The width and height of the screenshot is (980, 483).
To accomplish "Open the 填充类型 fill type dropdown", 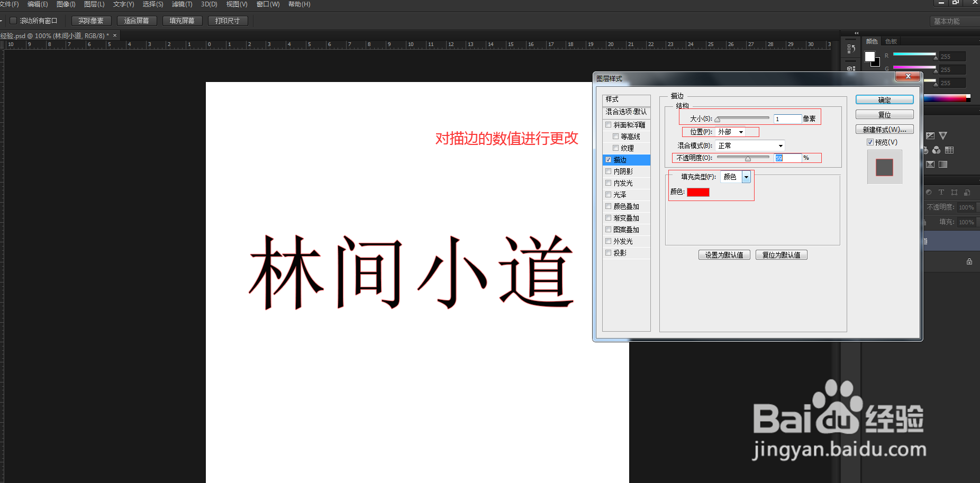I will (x=746, y=177).
